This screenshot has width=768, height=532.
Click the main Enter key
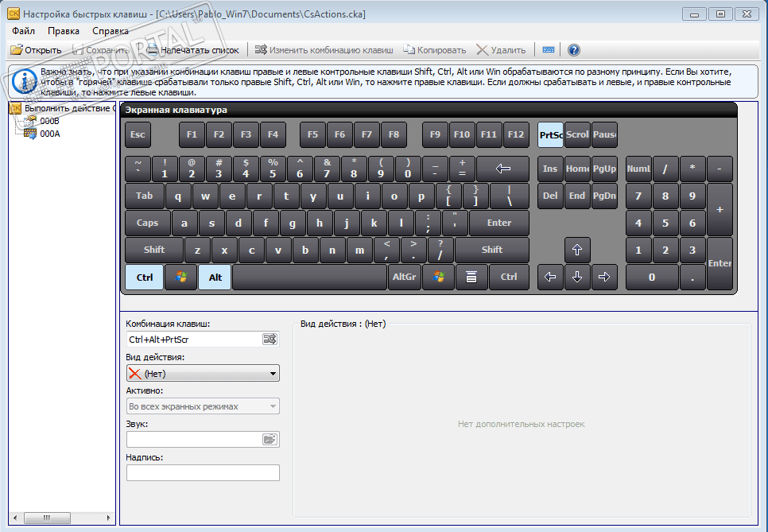499,223
